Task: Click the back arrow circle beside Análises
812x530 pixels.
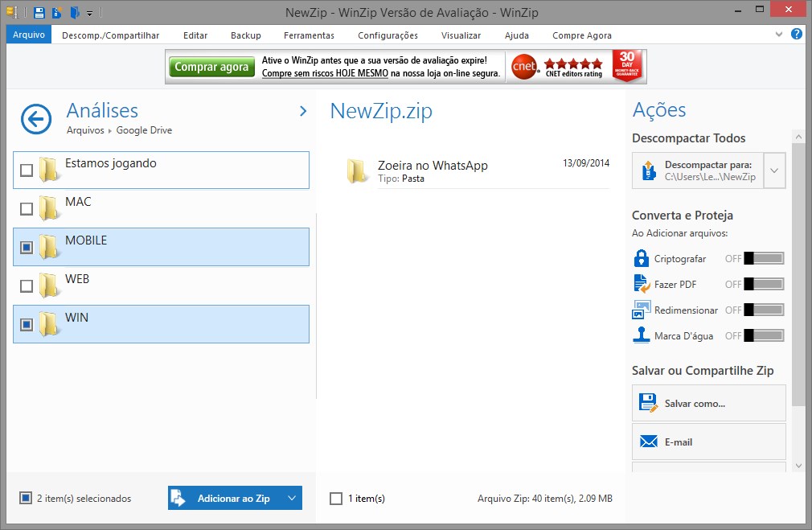Action: [36, 119]
